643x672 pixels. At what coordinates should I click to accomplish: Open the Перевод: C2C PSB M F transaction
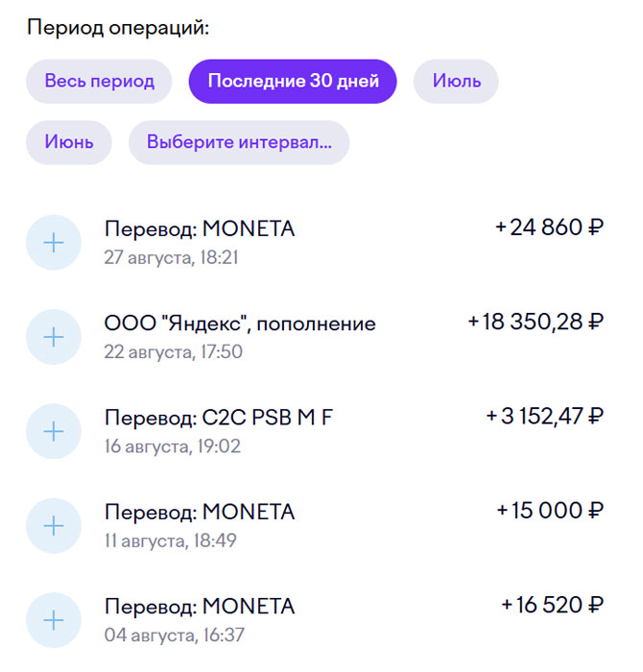pos(315,431)
